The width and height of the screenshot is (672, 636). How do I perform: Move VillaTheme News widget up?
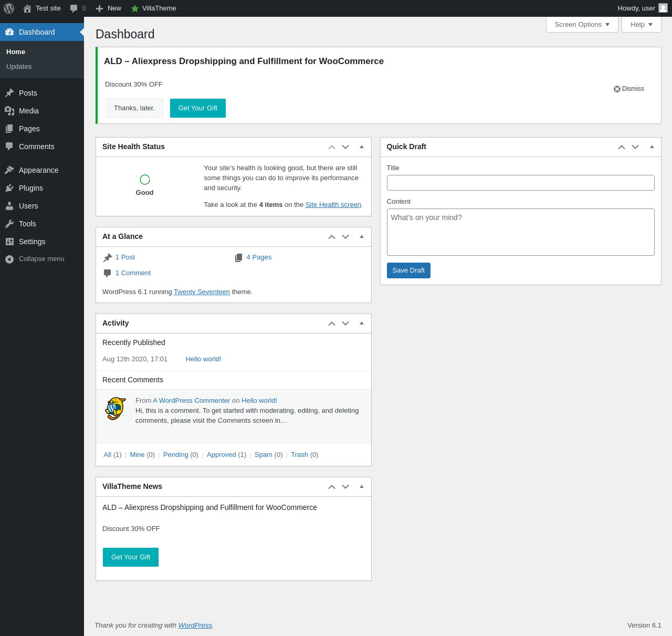(x=332, y=487)
